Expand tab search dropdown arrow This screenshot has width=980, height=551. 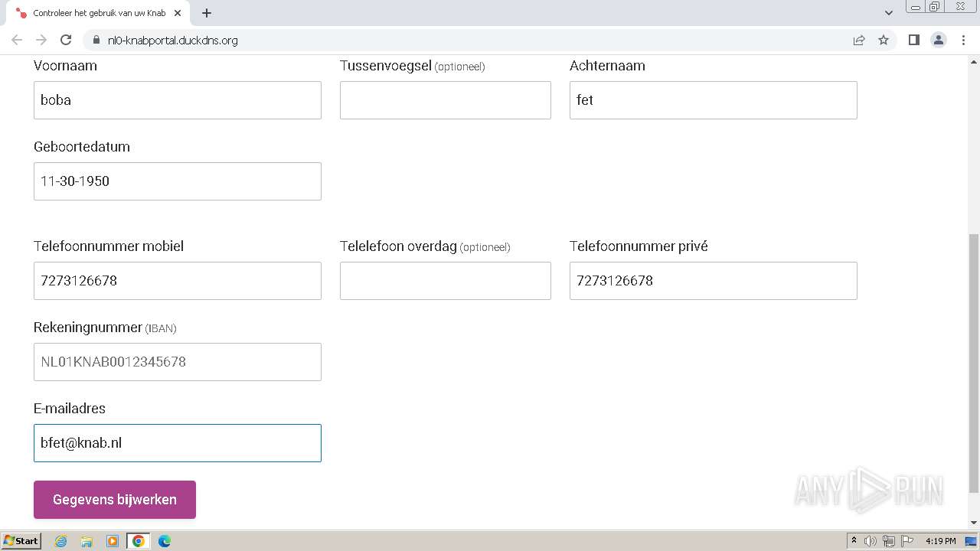point(889,13)
